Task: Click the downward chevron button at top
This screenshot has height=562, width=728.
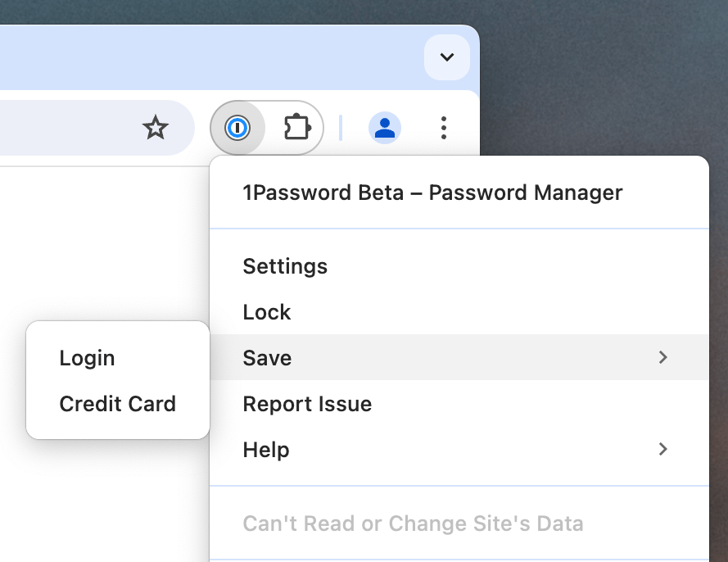Action: click(x=447, y=57)
